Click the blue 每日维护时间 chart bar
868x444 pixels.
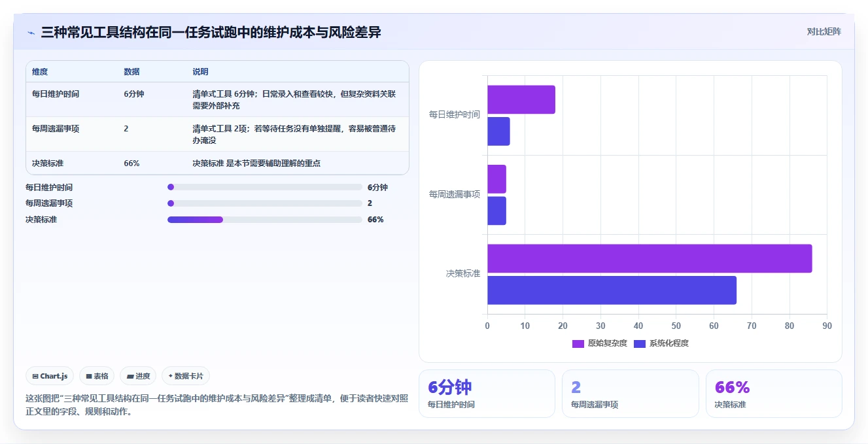click(498, 131)
